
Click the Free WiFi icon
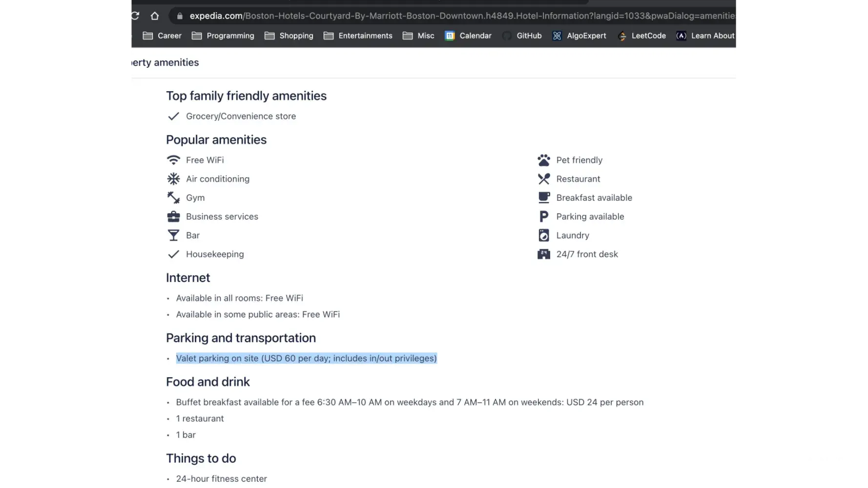173,160
